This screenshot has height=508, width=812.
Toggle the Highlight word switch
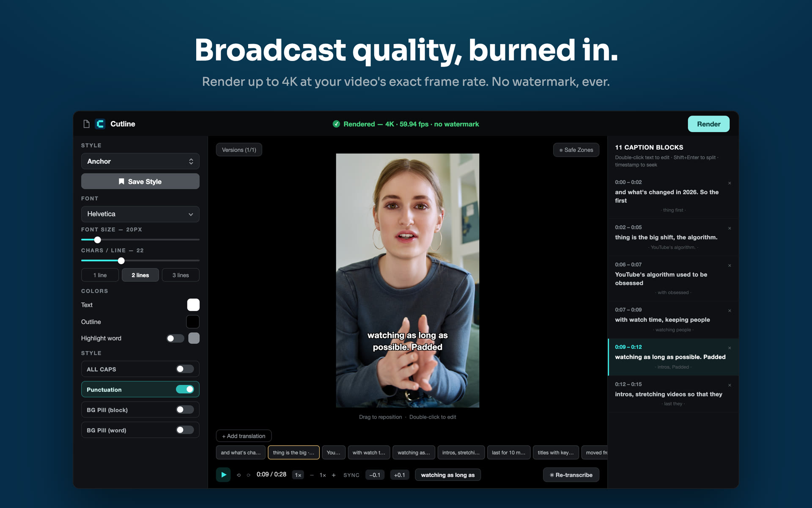(x=175, y=338)
